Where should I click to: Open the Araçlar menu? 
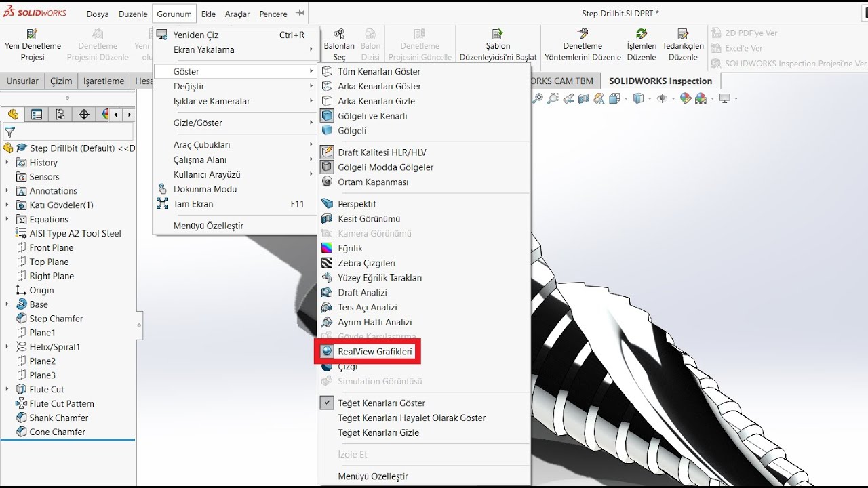pyautogui.click(x=237, y=14)
